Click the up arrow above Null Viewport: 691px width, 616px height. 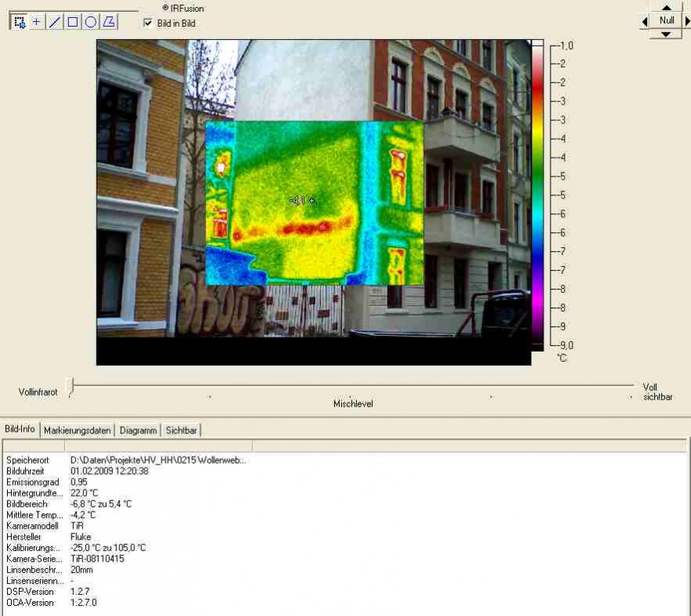[666, 7]
